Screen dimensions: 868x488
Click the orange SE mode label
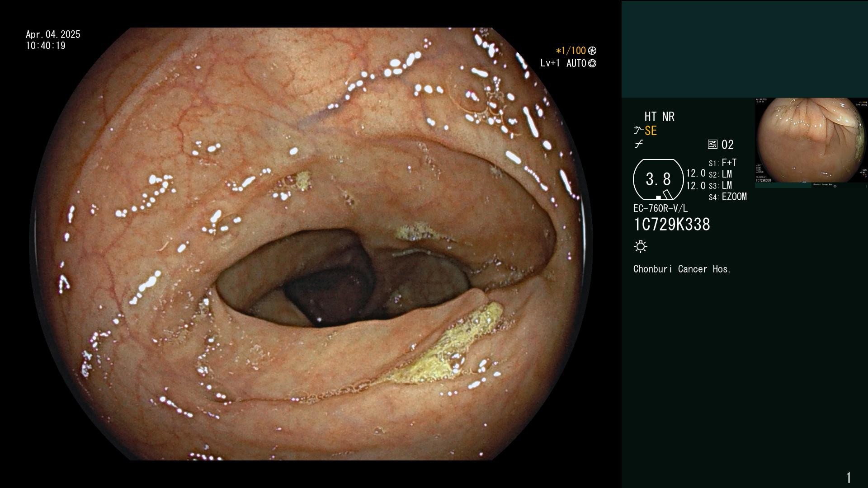pos(651,131)
